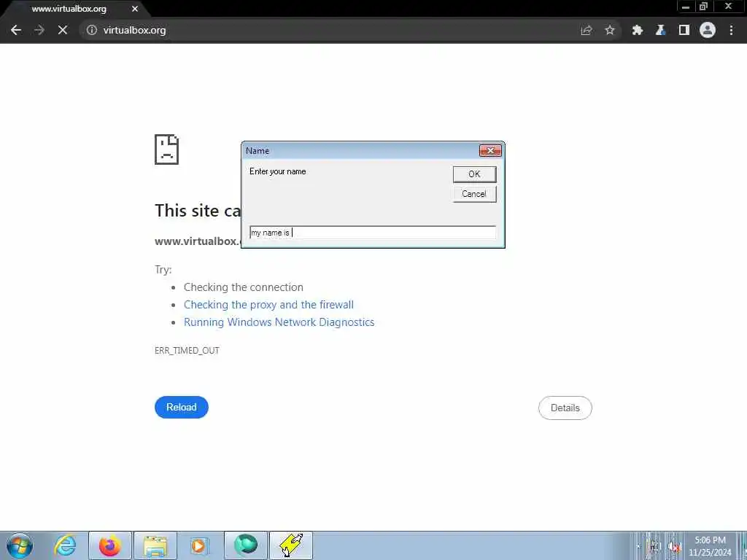This screenshot has width=747, height=560.
Task: Open the clock showing 5:06 PM
Action: [710, 546]
